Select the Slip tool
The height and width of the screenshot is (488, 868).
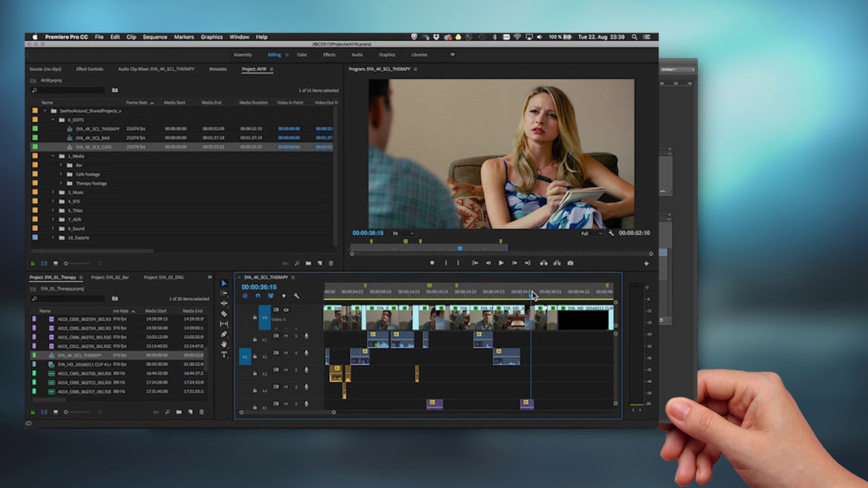[224, 323]
